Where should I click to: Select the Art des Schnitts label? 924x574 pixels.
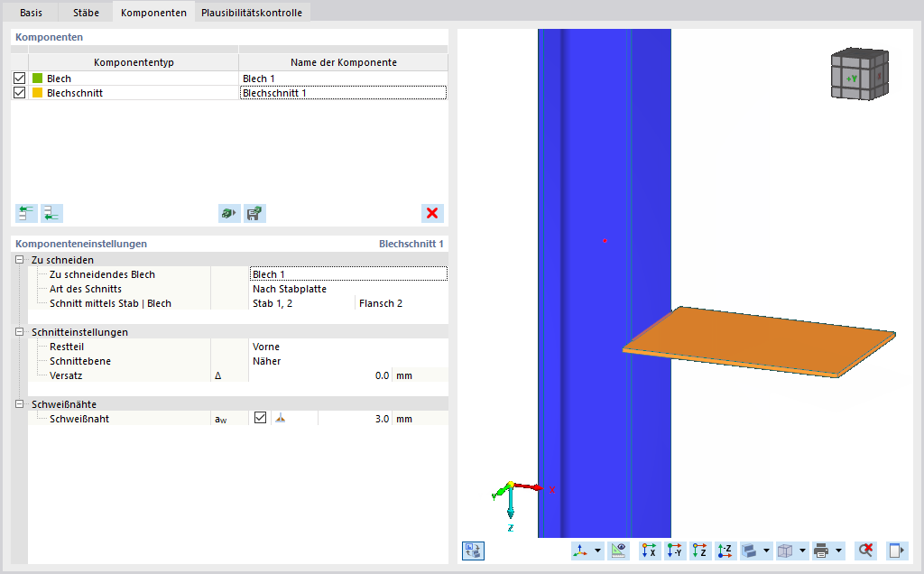point(86,289)
